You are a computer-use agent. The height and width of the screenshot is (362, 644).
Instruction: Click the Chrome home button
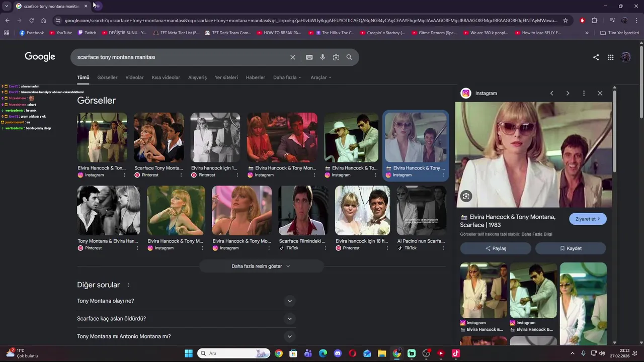tap(43, 21)
